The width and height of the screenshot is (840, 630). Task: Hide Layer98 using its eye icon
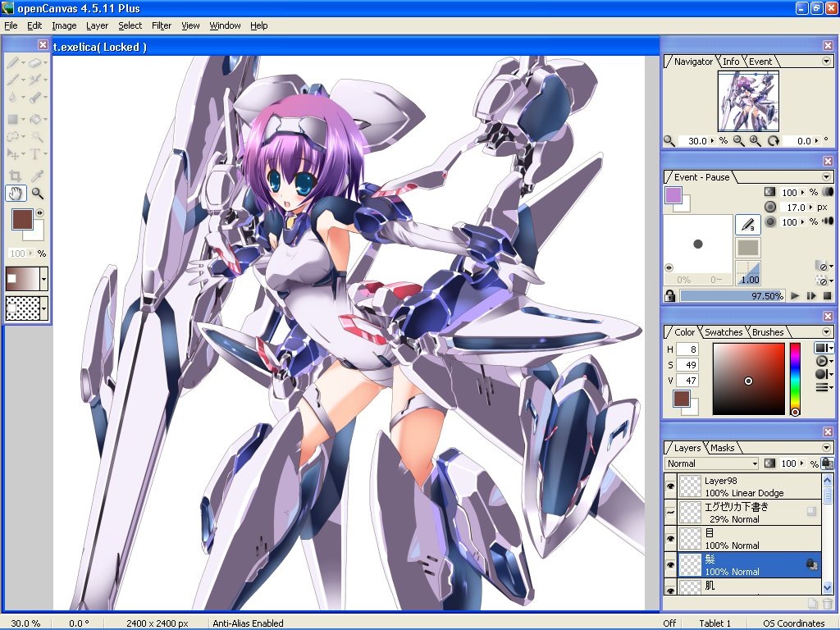670,486
